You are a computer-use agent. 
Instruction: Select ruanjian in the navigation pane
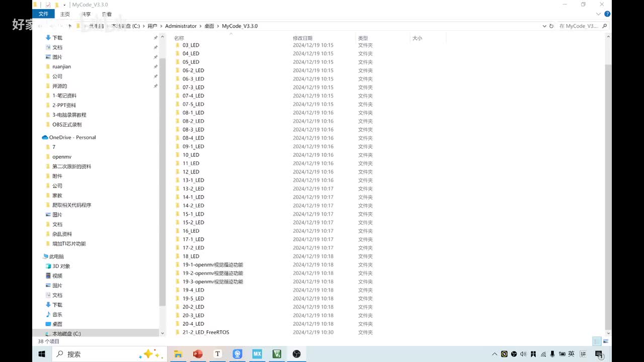point(61,66)
